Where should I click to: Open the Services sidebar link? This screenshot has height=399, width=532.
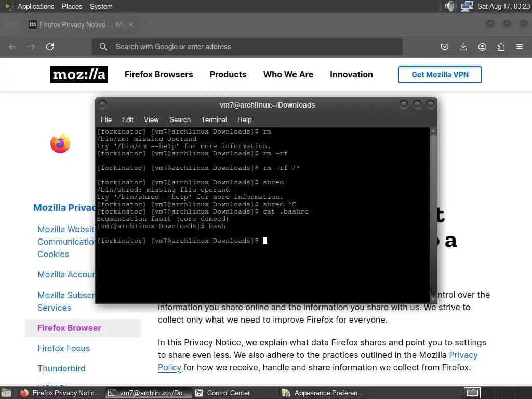[54, 308]
